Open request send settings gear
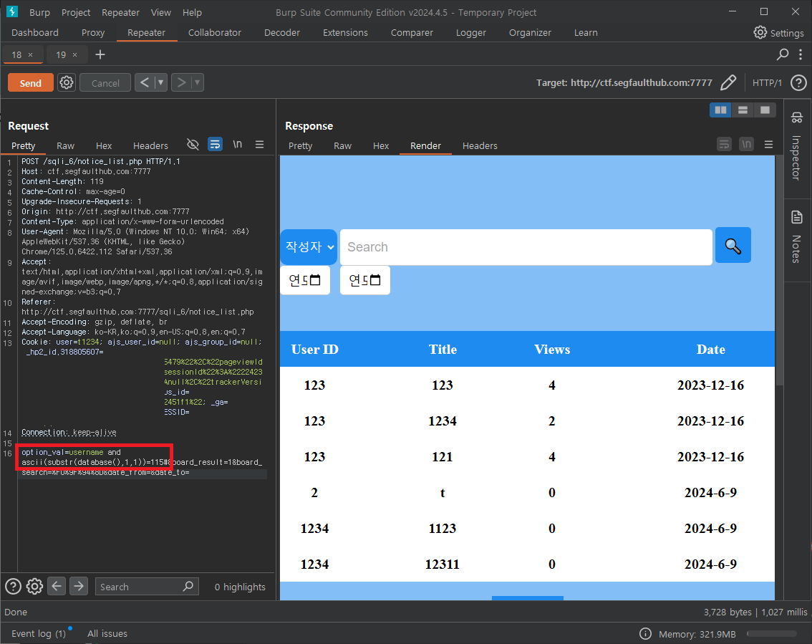 point(67,82)
